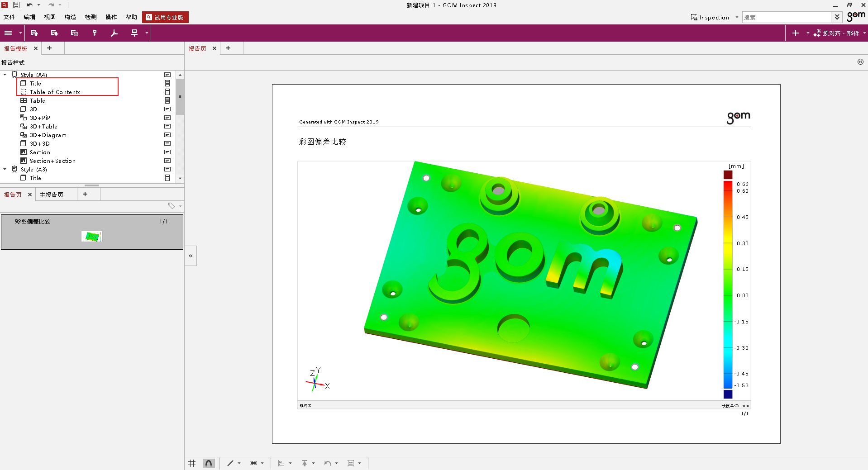Viewport: 868px width, 470px height.
Task: Click the tag icon above the report page list
Action: coord(172,206)
